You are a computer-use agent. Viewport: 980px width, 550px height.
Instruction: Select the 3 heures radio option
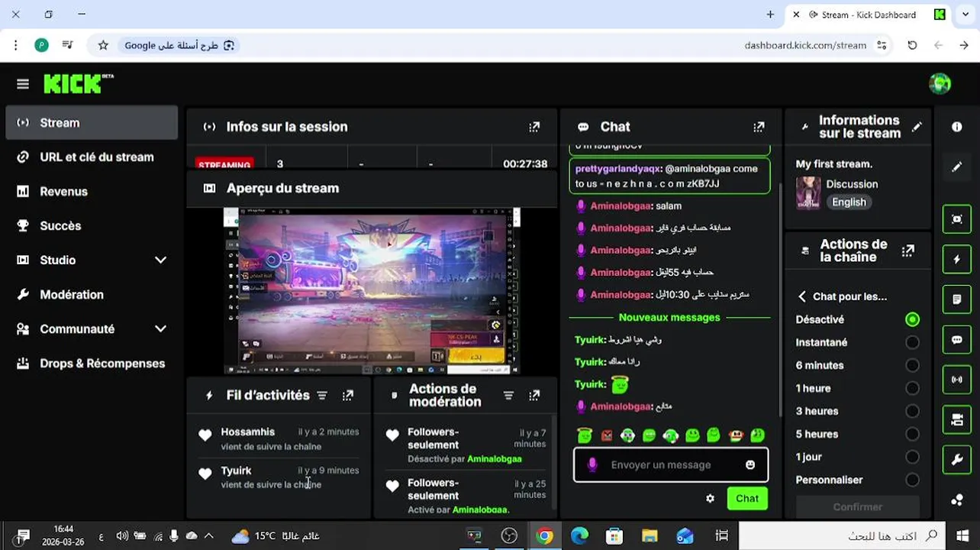click(912, 411)
